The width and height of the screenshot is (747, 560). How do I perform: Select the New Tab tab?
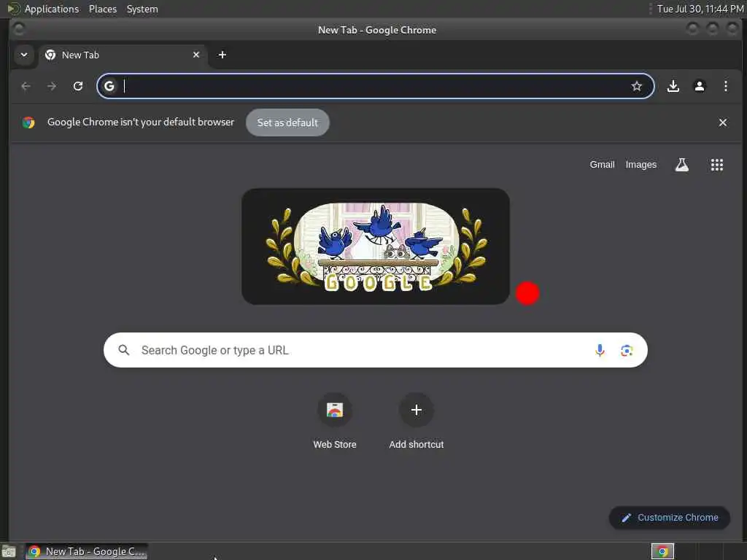point(123,55)
